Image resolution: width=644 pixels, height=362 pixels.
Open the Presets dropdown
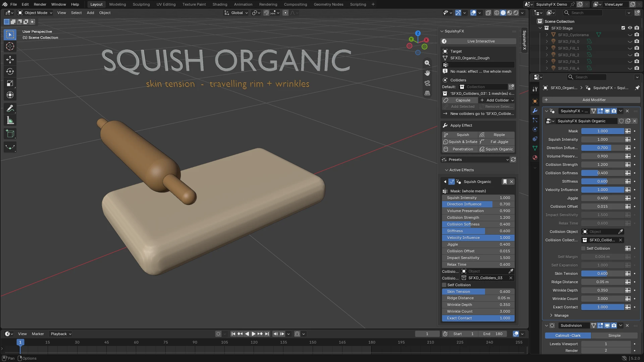tap(475, 160)
